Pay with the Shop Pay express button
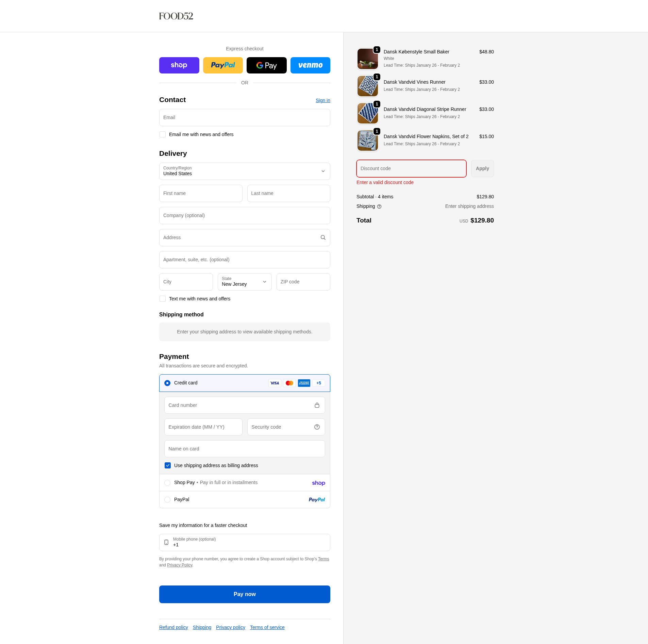 coord(179,65)
